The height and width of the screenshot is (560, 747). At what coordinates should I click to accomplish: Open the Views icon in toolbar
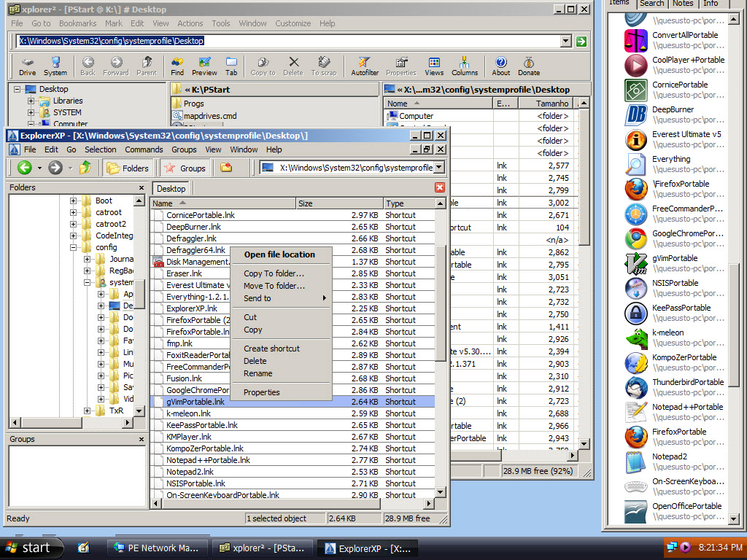point(434,66)
